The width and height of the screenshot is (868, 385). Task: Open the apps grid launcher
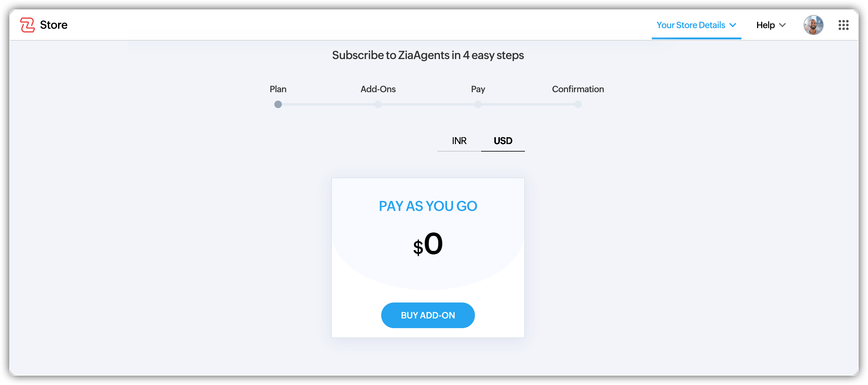pyautogui.click(x=843, y=25)
